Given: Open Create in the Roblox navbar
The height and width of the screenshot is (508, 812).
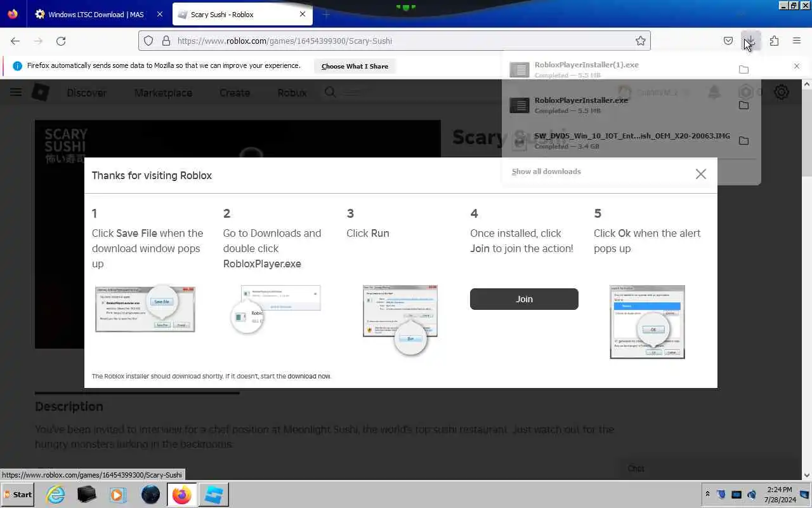Looking at the screenshot, I should point(235,93).
